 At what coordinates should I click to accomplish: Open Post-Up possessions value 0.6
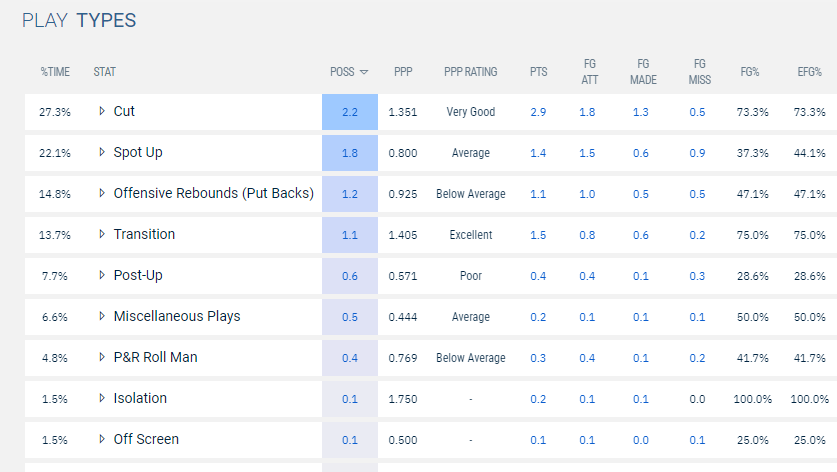pos(350,276)
